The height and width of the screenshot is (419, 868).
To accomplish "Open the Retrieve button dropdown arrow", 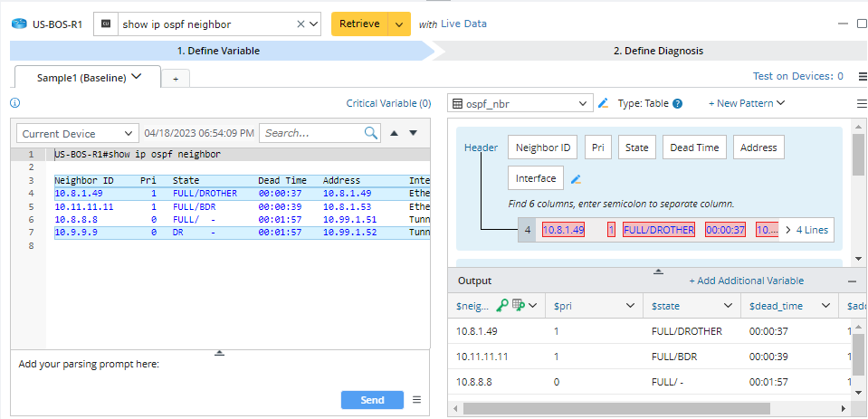I will (399, 24).
